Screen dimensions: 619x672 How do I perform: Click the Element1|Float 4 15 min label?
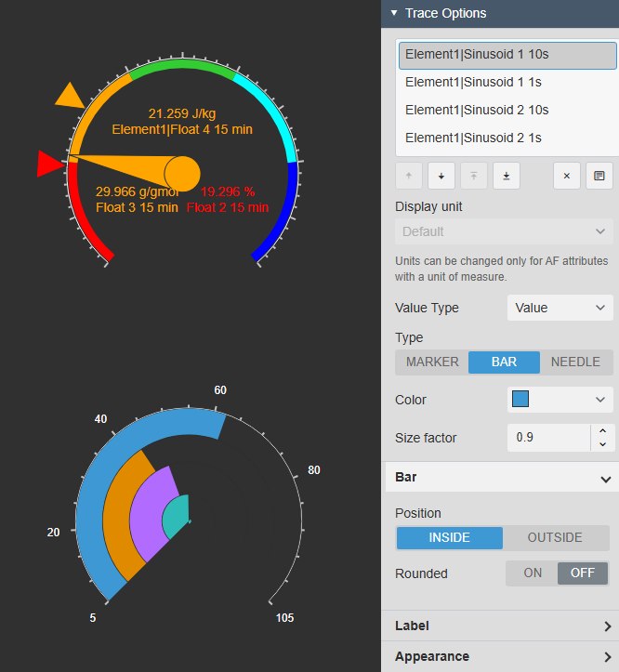pyautogui.click(x=182, y=129)
